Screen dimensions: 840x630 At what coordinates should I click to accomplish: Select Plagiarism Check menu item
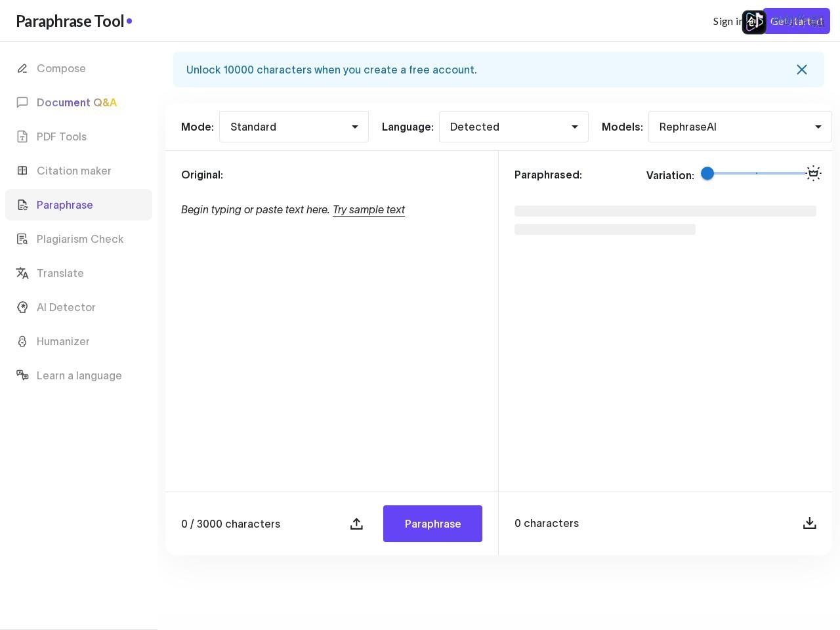click(x=79, y=239)
